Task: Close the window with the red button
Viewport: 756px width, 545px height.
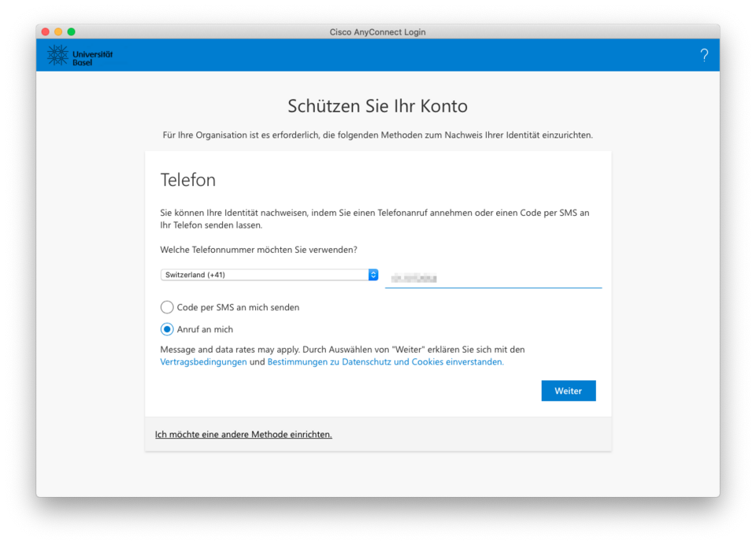Action: pos(46,32)
